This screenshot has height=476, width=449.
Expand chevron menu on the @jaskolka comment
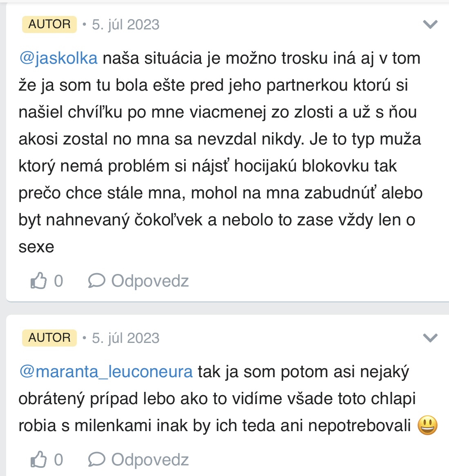coord(430,24)
